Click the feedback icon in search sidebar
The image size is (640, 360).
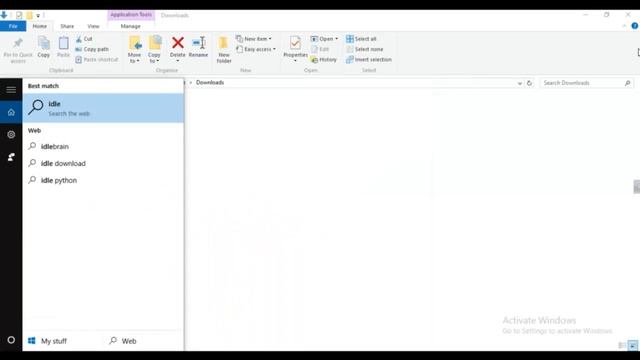click(11, 157)
